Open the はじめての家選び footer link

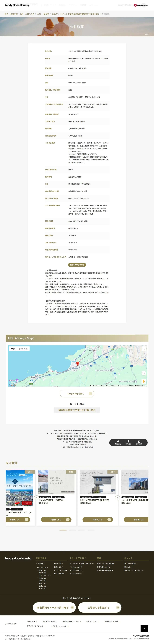(x=130, y=564)
